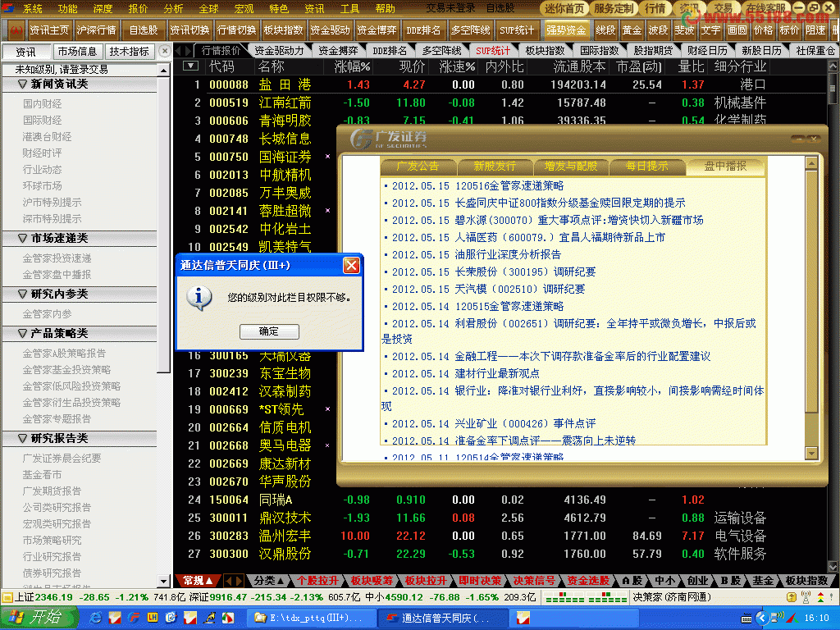Open the 国内财经 item in the left panel
This screenshot has width=840, height=630.
[43, 104]
